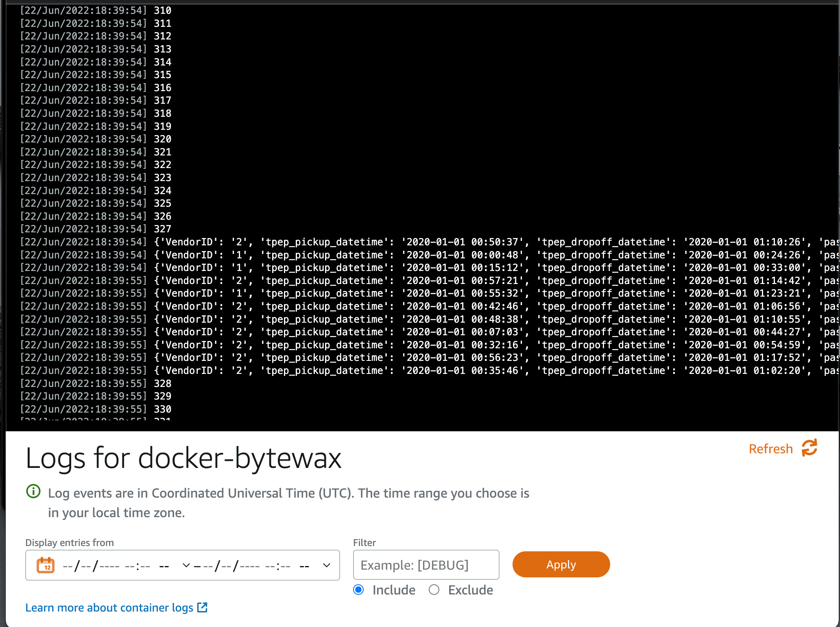Click log line numbered 330
This screenshot has height=627, width=840.
tap(162, 409)
